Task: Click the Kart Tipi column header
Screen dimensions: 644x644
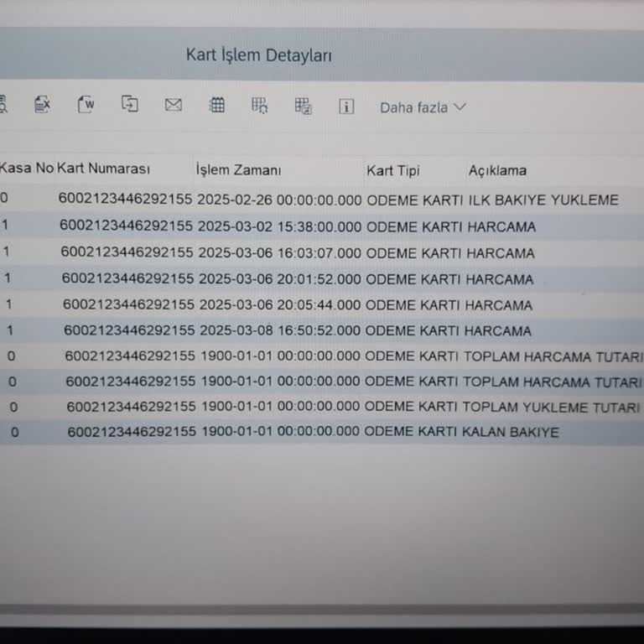Action: pyautogui.click(x=393, y=170)
